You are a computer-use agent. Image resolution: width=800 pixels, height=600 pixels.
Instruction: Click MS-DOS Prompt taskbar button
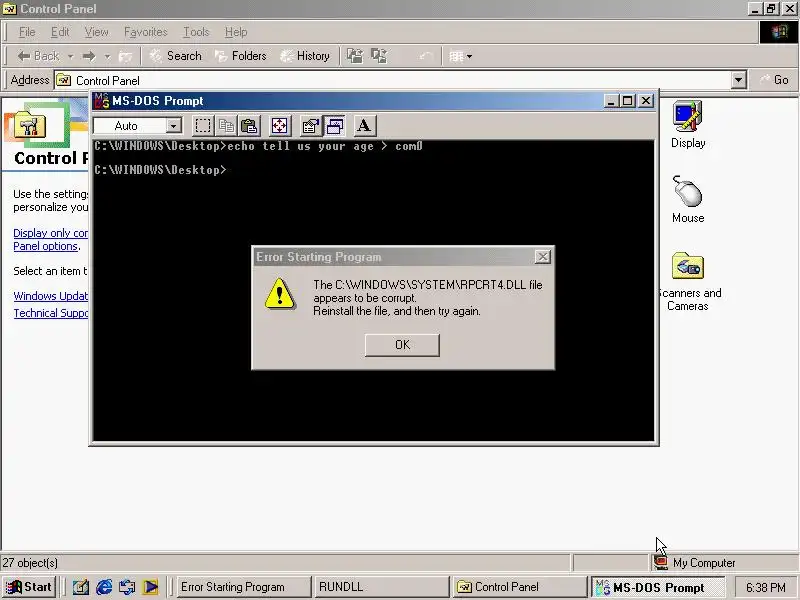(x=658, y=587)
